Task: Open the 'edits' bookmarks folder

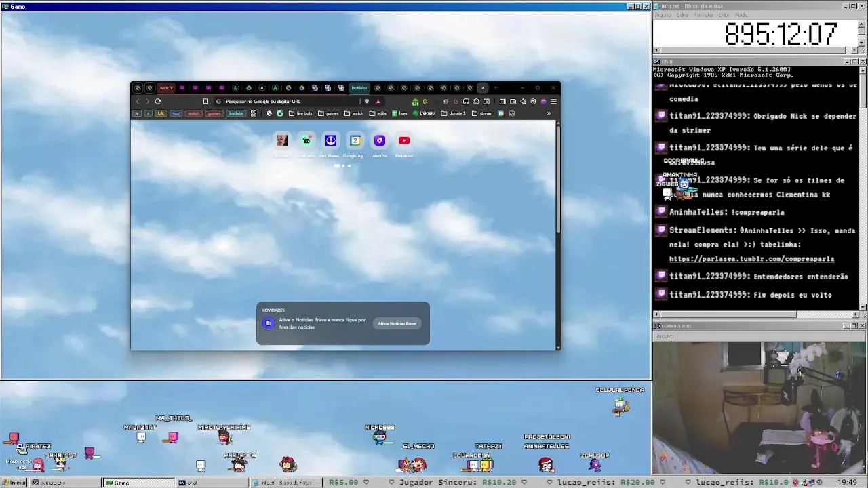Action: 378,113
